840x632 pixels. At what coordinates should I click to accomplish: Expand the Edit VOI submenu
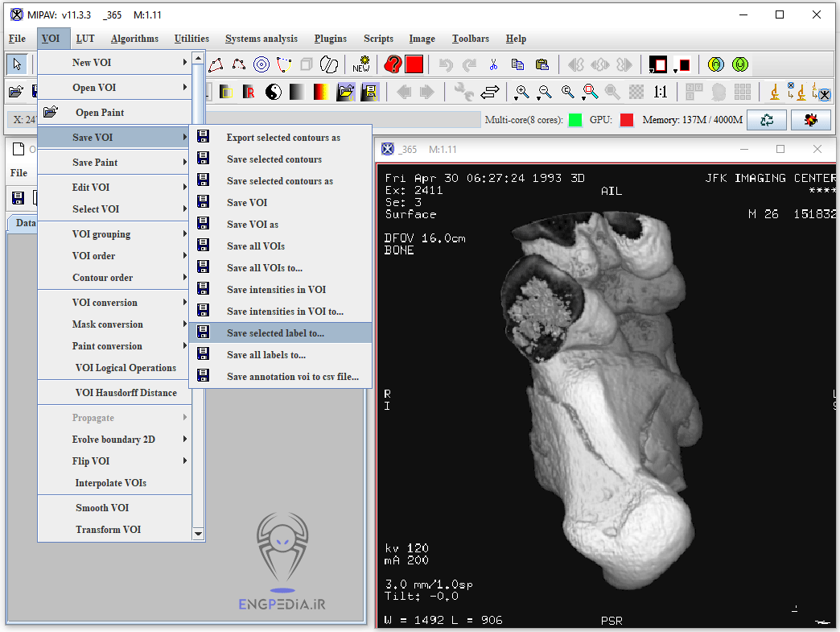click(114, 187)
